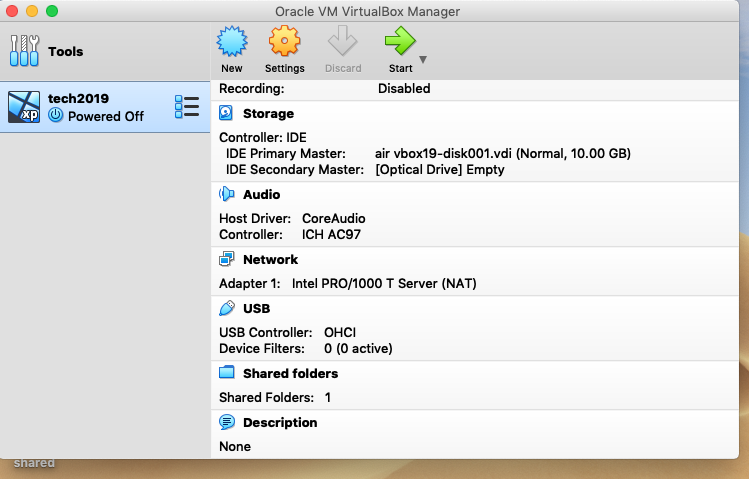Click the greyed Discard arrow icon
749x479 pixels.
(x=342, y=42)
